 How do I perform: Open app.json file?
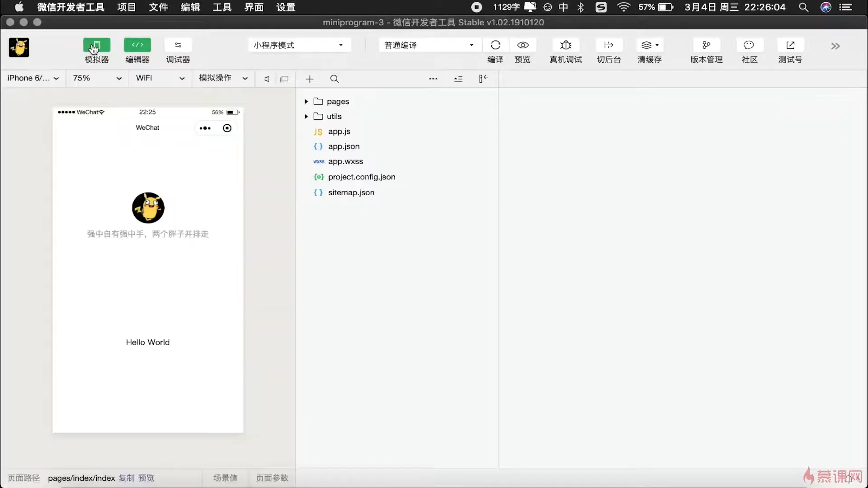coord(344,146)
